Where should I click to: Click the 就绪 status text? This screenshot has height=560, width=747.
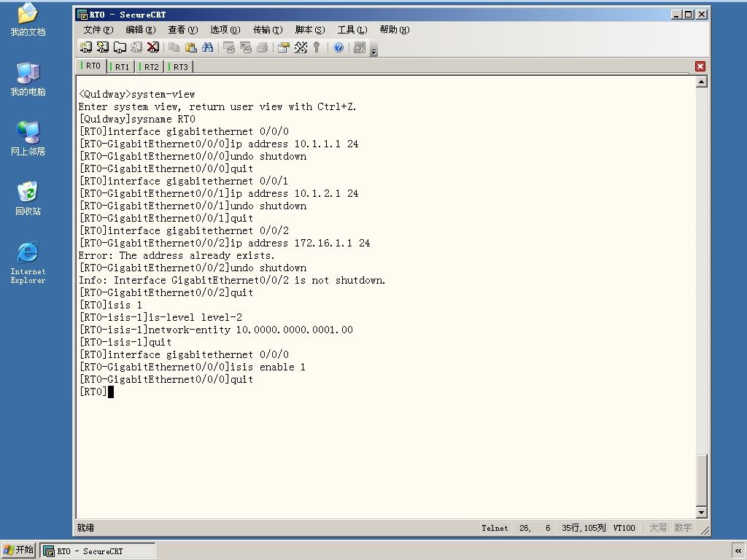click(x=86, y=528)
